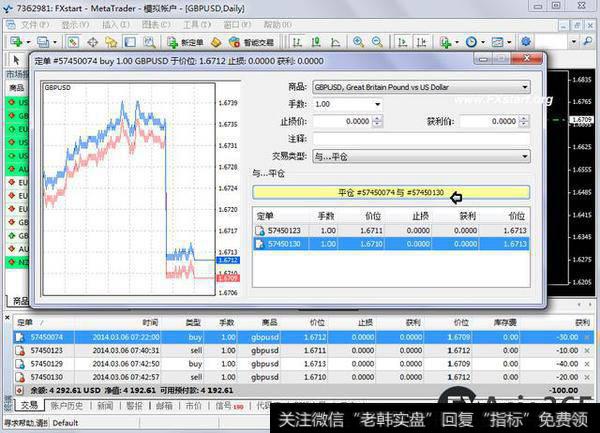Switch to the 警报 terminal tab
The height and width of the screenshot is (433, 600).
(x=134, y=405)
